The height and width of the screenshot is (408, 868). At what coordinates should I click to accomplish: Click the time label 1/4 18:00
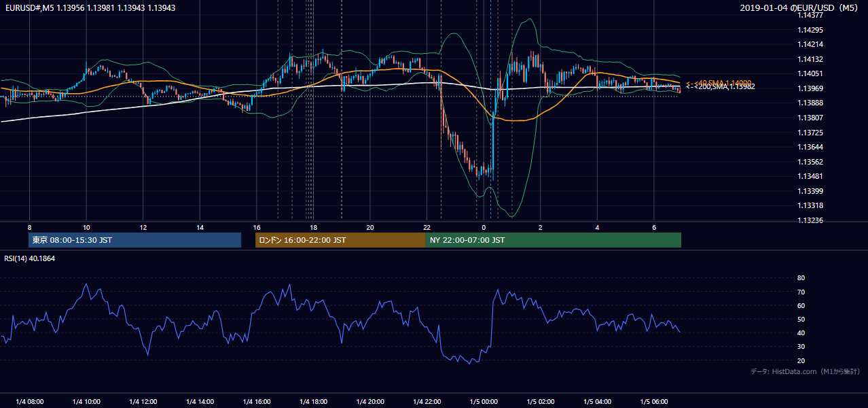(313, 402)
